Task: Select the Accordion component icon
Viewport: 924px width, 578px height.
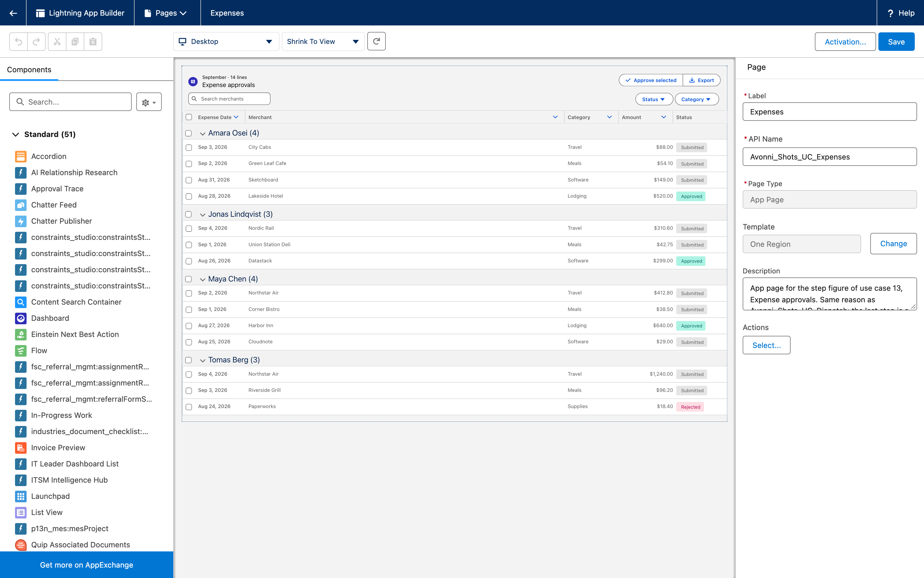Action: point(21,156)
